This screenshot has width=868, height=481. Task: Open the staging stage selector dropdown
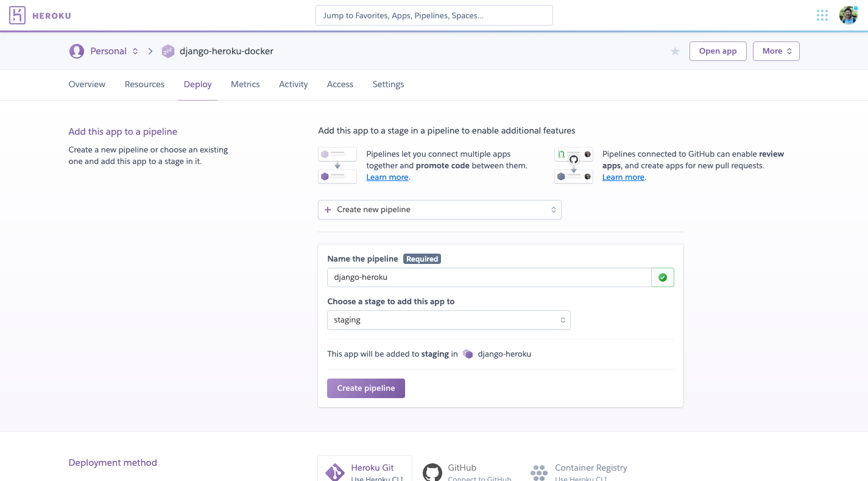point(448,320)
